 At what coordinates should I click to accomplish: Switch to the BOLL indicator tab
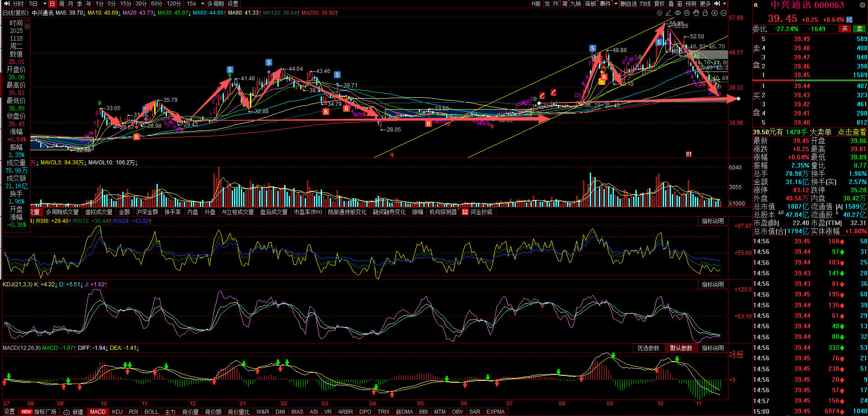click(x=151, y=412)
